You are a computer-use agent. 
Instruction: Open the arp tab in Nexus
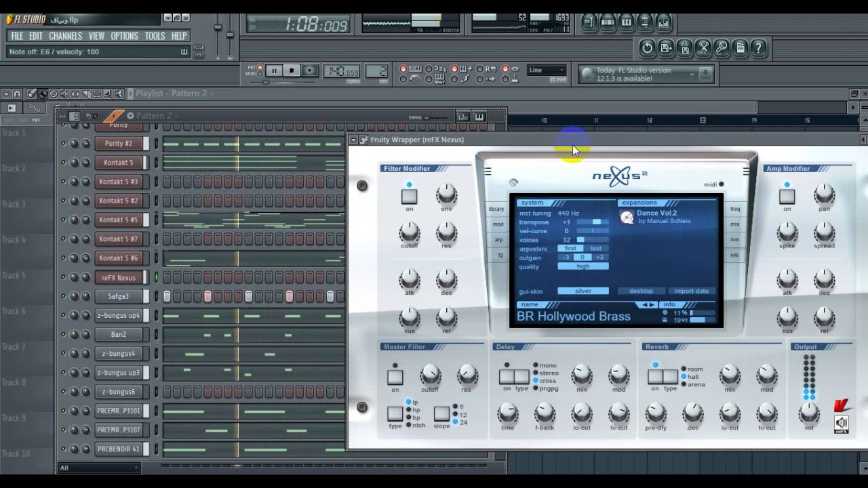click(x=498, y=239)
